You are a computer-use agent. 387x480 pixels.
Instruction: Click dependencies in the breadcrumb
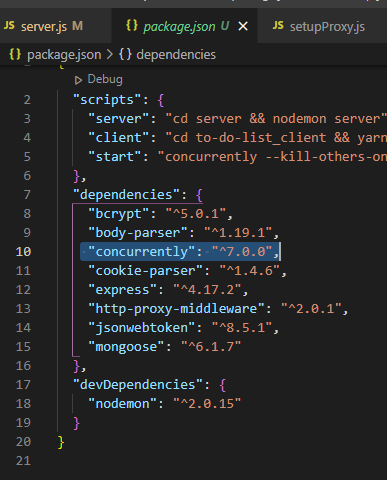pyautogui.click(x=176, y=55)
